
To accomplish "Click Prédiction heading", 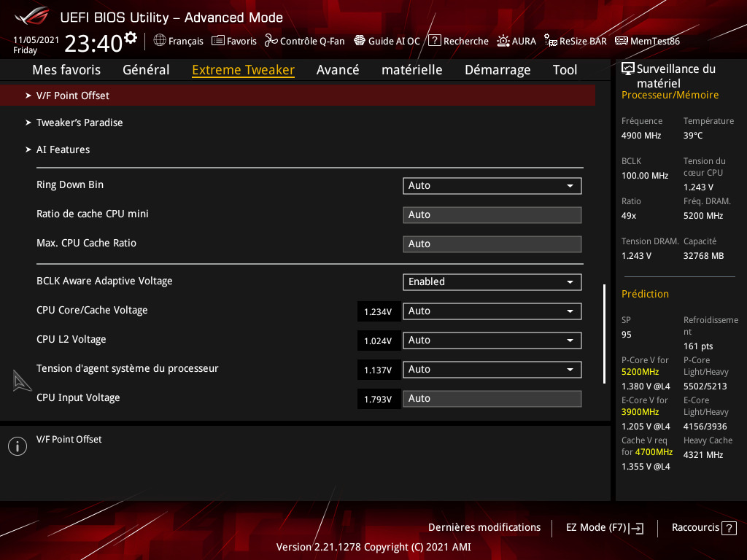I will 645,294.
